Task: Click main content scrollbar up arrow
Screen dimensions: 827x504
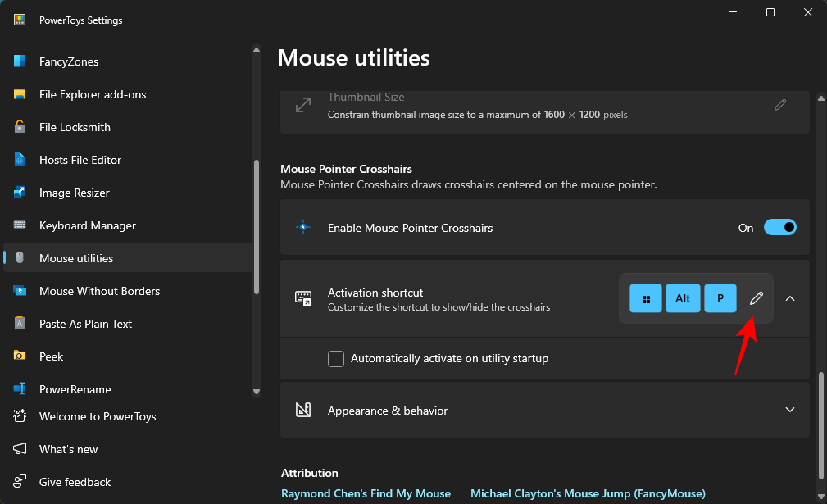Action: click(x=820, y=98)
